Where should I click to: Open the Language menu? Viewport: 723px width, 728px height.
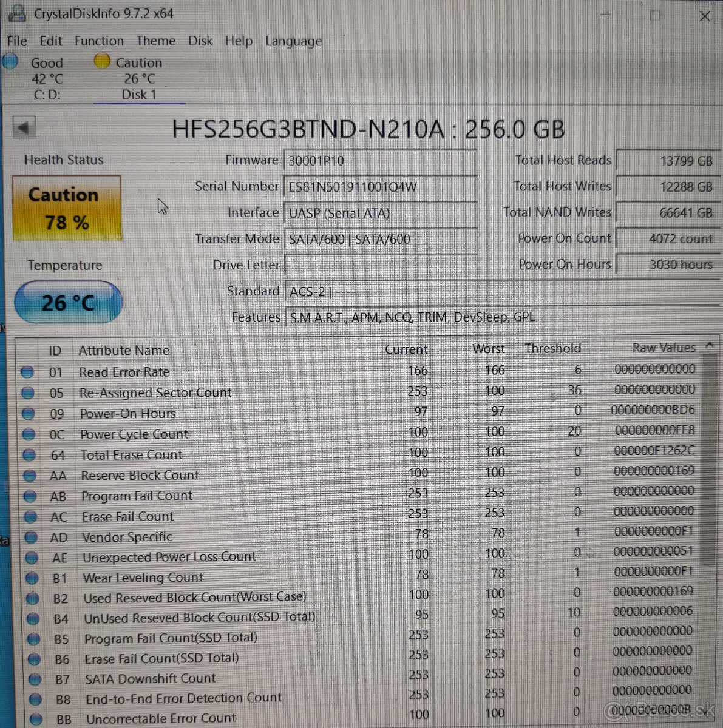click(293, 41)
